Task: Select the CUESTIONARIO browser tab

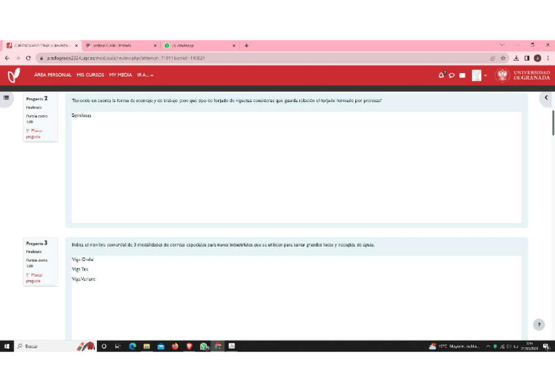Action: [42, 45]
